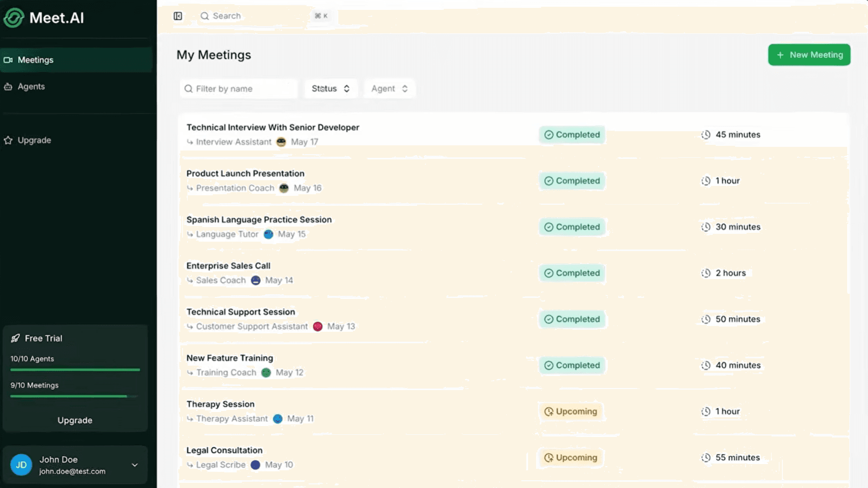Open the Technical Support Session row
Viewport: 868px width, 488px height.
point(514,319)
